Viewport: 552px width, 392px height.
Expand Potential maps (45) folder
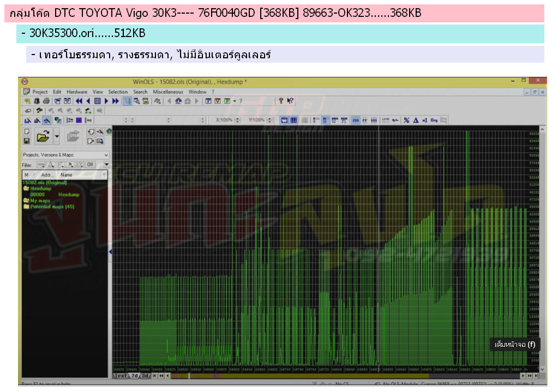pos(26,207)
